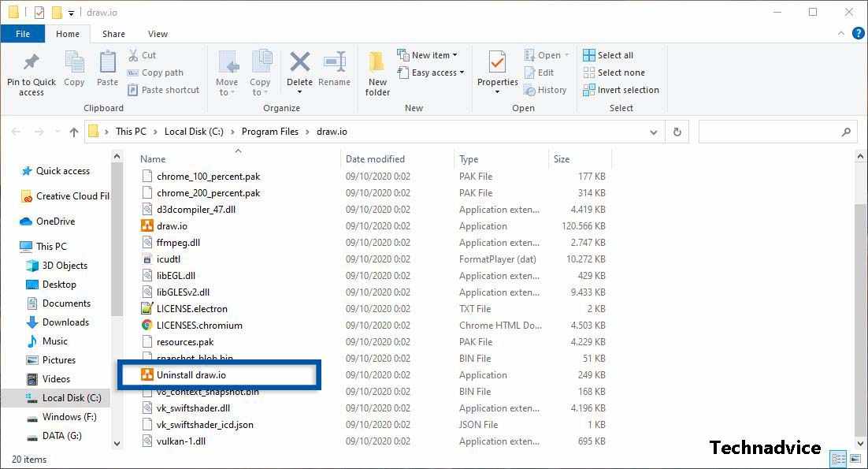Click Edit in the Open group
Viewport: 868px width, 469px height.
(x=539, y=73)
